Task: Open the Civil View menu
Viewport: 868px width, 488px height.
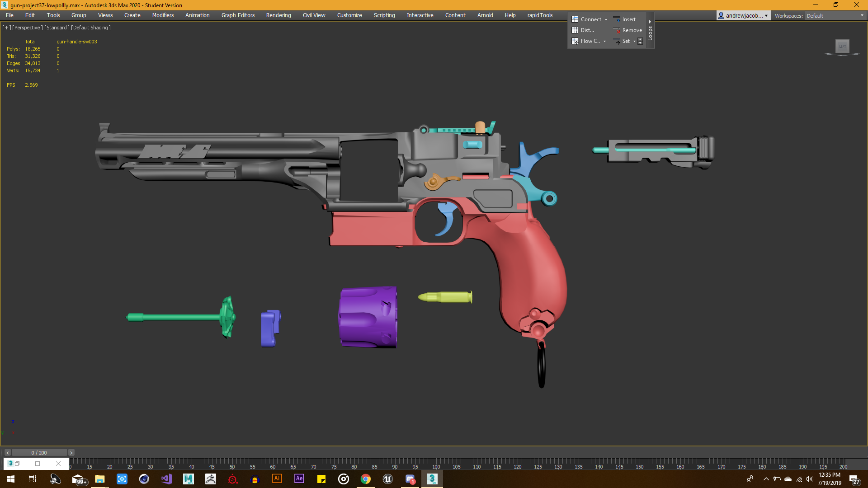Action: click(x=314, y=15)
